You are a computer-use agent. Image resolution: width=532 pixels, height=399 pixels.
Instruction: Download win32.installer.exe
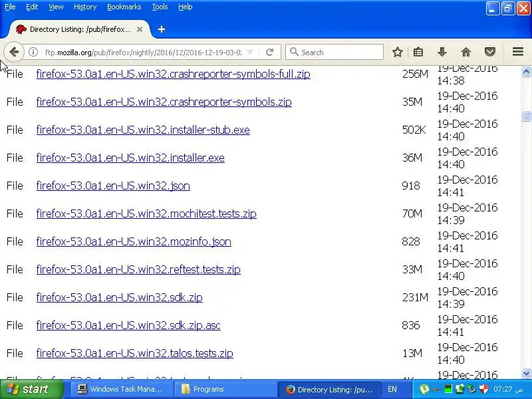pyautogui.click(x=130, y=158)
